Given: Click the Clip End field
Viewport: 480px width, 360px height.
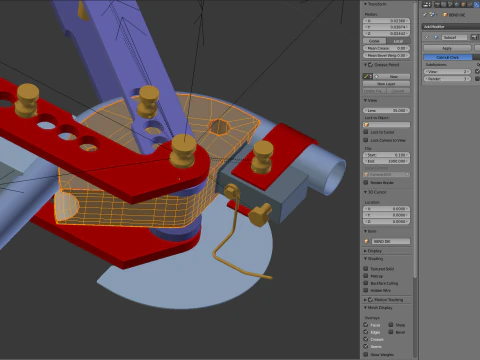Looking at the screenshot, I should click(x=386, y=161).
